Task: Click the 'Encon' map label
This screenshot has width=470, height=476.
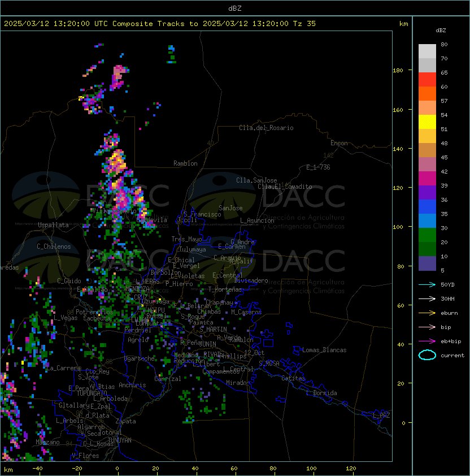Action: 339,143
